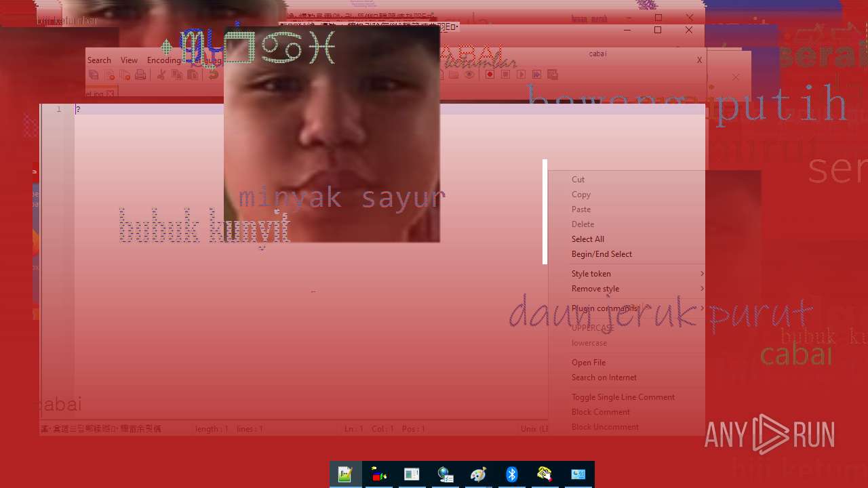Click the Stop Recording macro icon
The image size is (868, 488).
[x=505, y=75]
